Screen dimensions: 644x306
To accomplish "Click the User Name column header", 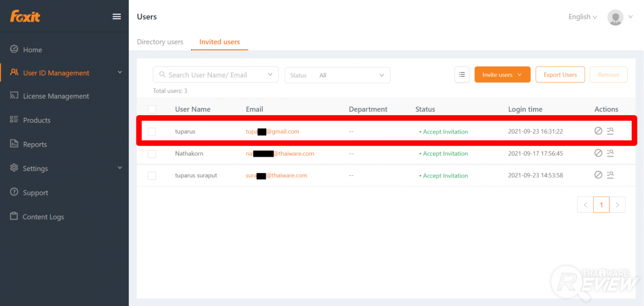I will point(193,109).
